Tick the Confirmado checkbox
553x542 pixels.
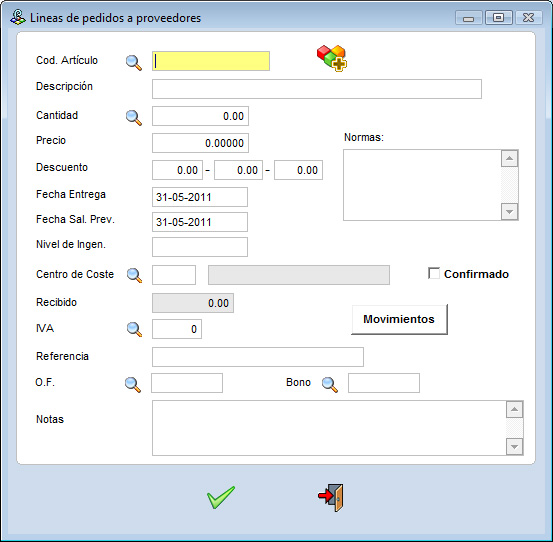click(x=434, y=273)
